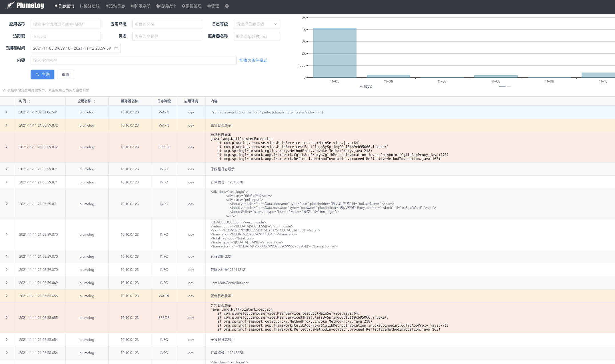Expand the 远程调用成功 log row
Image resolution: width=615 pixels, height=364 pixels.
7,256
